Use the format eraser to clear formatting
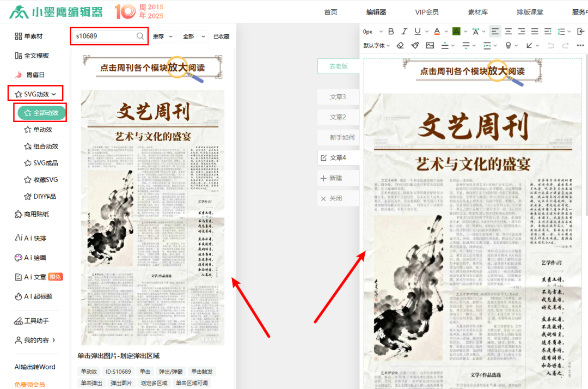Screen dimensions: 588x389 pyautogui.click(x=400, y=45)
